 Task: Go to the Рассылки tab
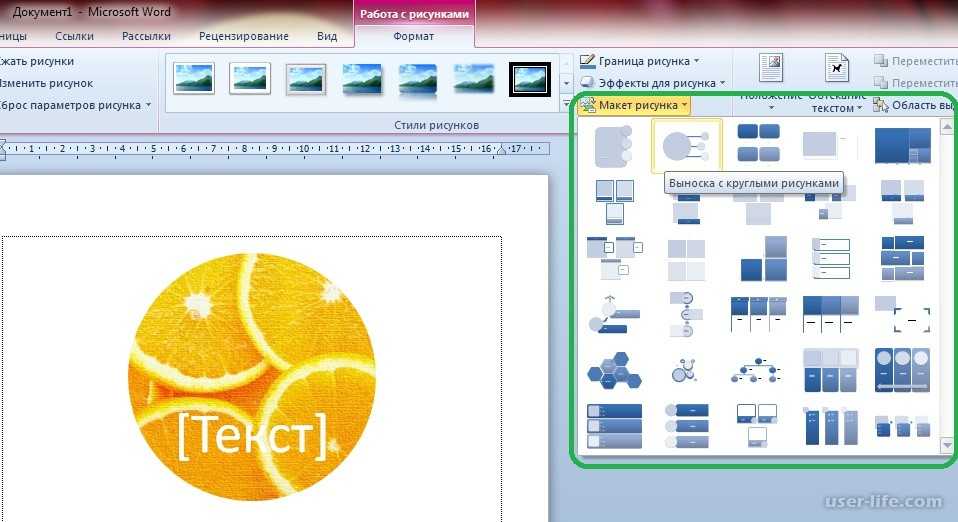(146, 36)
